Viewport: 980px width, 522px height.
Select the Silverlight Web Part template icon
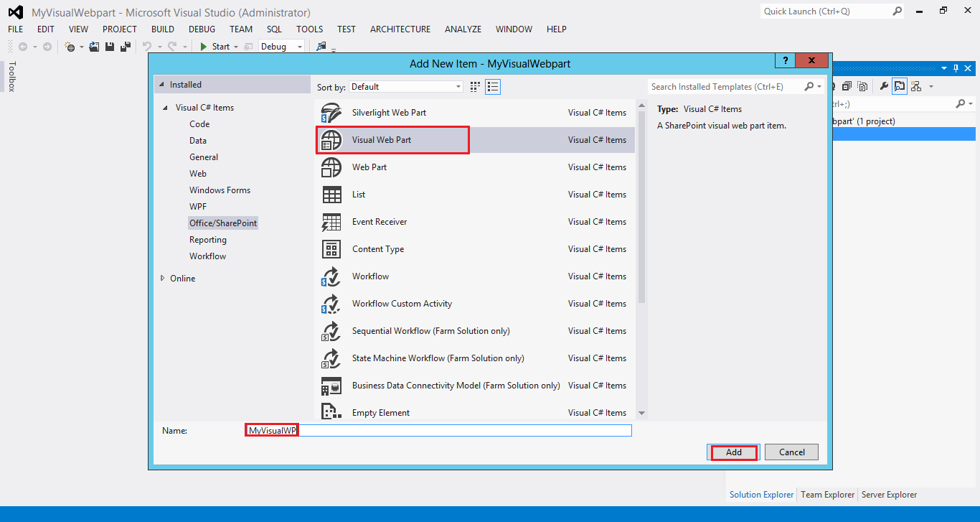331,113
